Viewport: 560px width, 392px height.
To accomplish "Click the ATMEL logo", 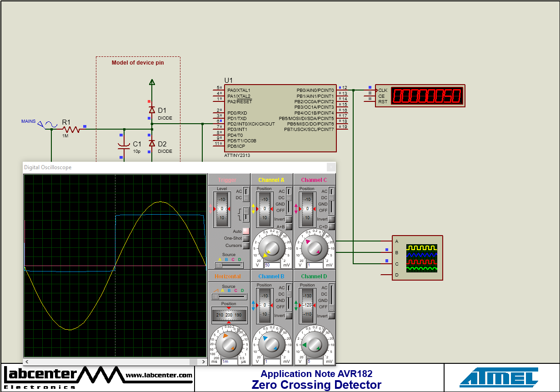I will [x=498, y=377].
